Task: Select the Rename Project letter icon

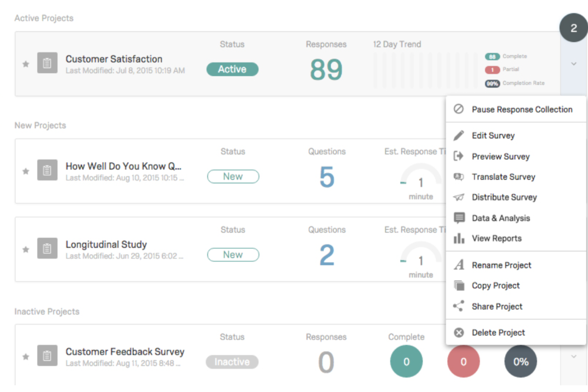Action: tap(459, 265)
